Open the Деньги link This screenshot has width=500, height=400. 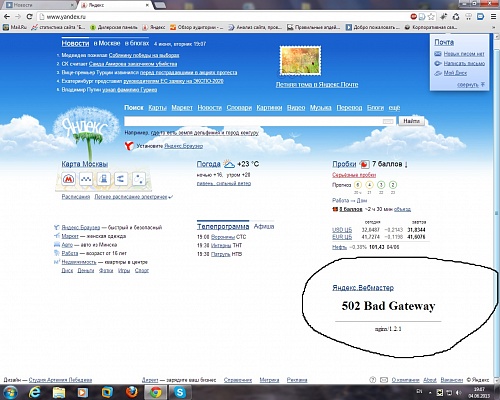tap(86, 271)
